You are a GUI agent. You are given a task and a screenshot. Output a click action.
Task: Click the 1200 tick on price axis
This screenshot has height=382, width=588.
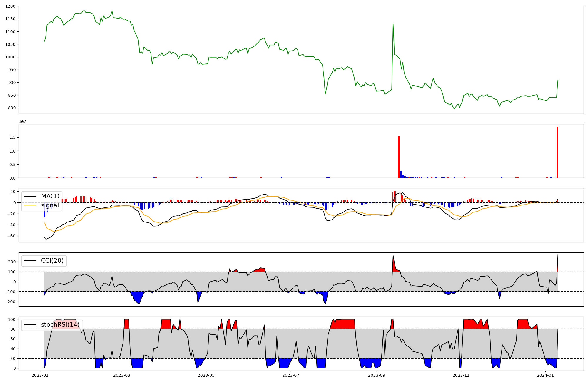[10, 6]
